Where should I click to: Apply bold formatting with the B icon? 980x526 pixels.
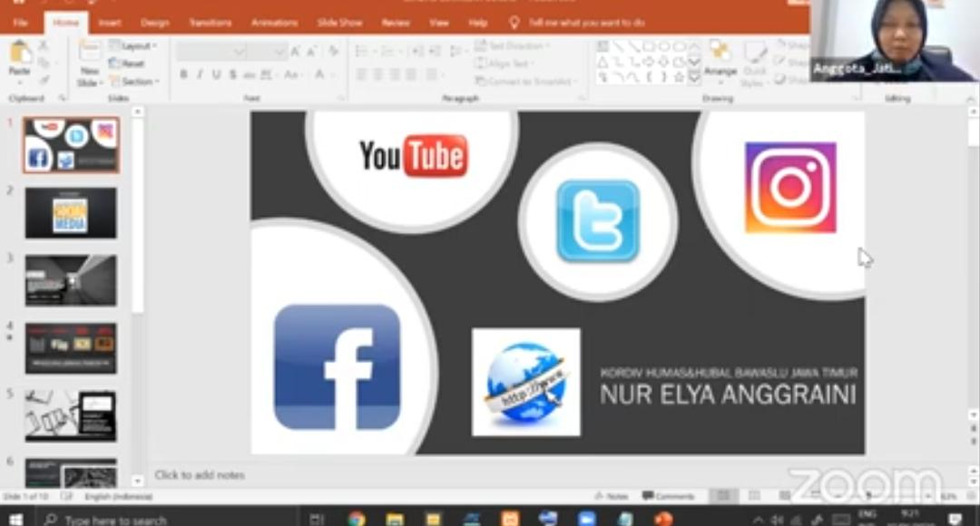coord(184,73)
